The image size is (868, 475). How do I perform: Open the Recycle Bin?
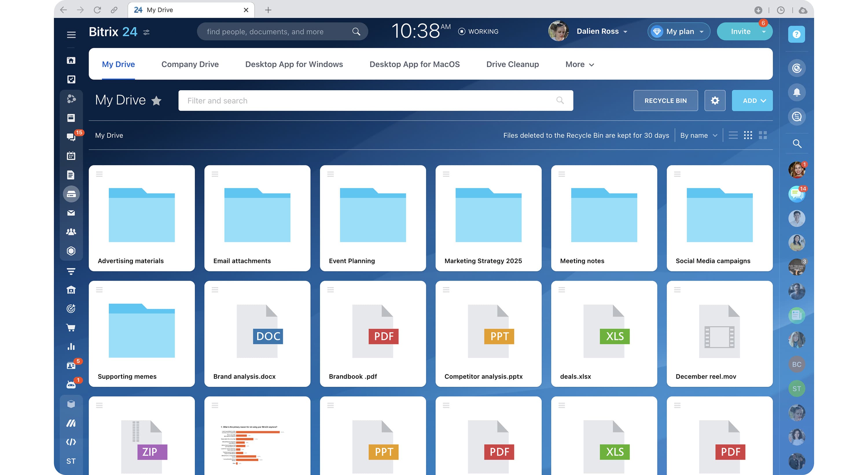[665, 100]
